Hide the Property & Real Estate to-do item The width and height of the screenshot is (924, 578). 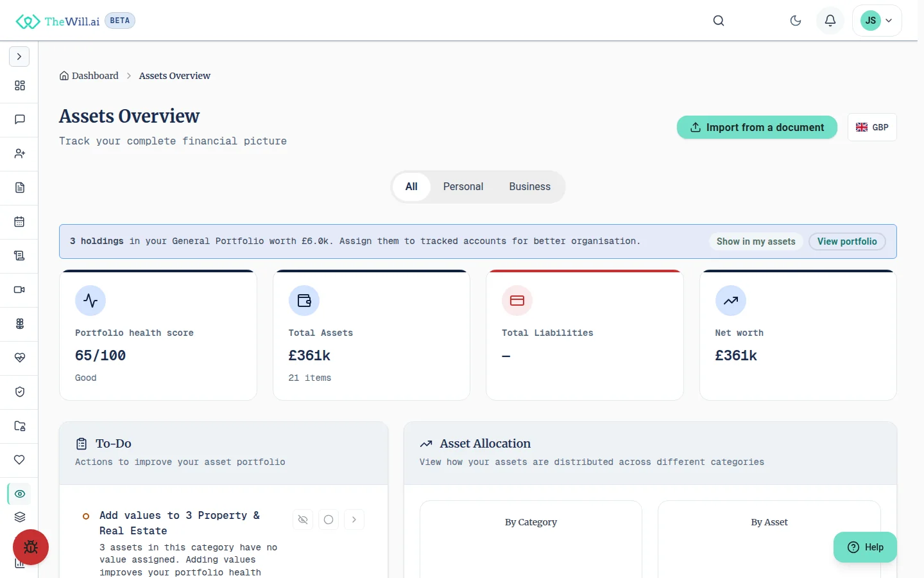tap(303, 520)
